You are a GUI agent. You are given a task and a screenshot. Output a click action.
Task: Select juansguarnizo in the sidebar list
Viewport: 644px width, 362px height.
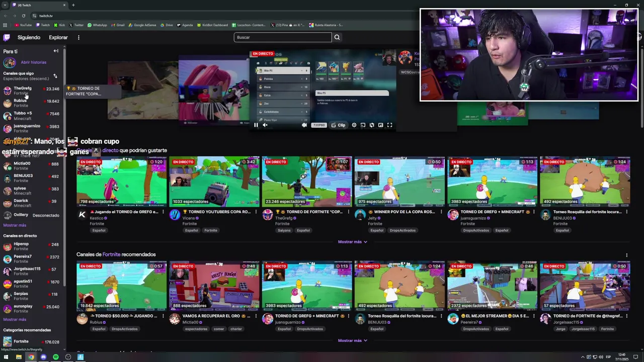coord(33,128)
